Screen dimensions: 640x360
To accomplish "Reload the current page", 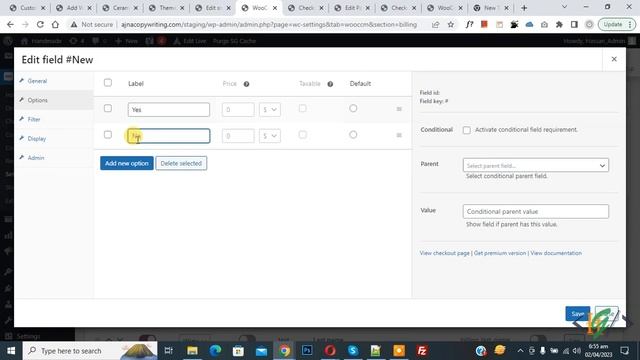I will tap(40, 24).
